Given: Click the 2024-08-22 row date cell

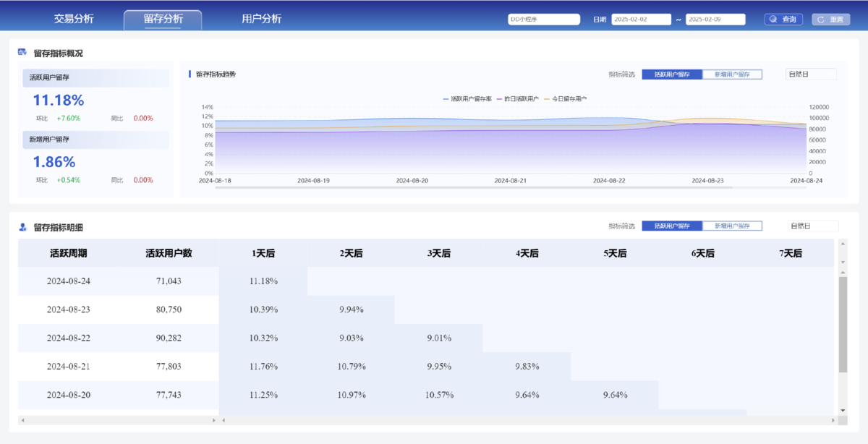Looking at the screenshot, I should [69, 338].
